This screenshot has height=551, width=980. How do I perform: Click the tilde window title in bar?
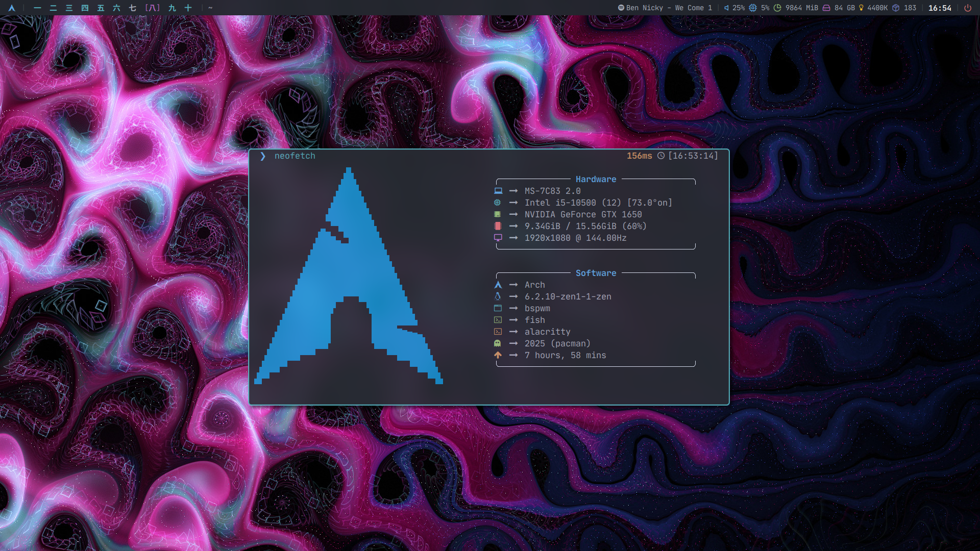click(210, 8)
